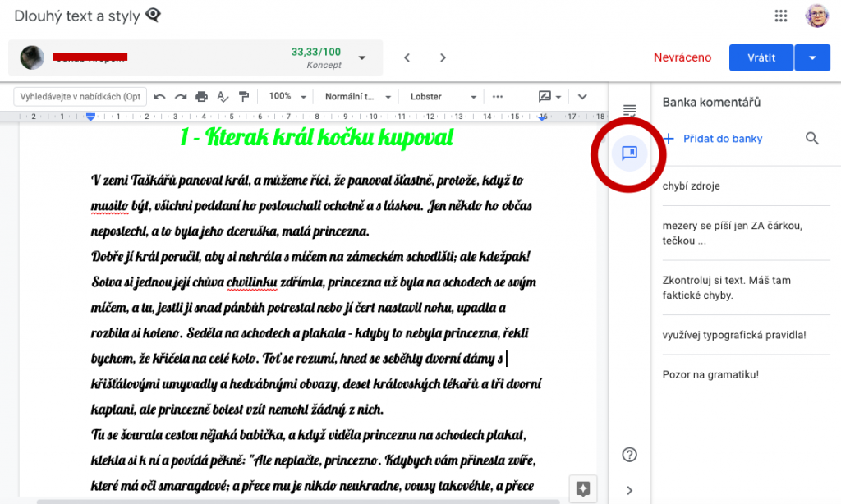The width and height of the screenshot is (841, 504).
Task: Open the suggesting mode dropdown
Action: pyautogui.click(x=549, y=97)
